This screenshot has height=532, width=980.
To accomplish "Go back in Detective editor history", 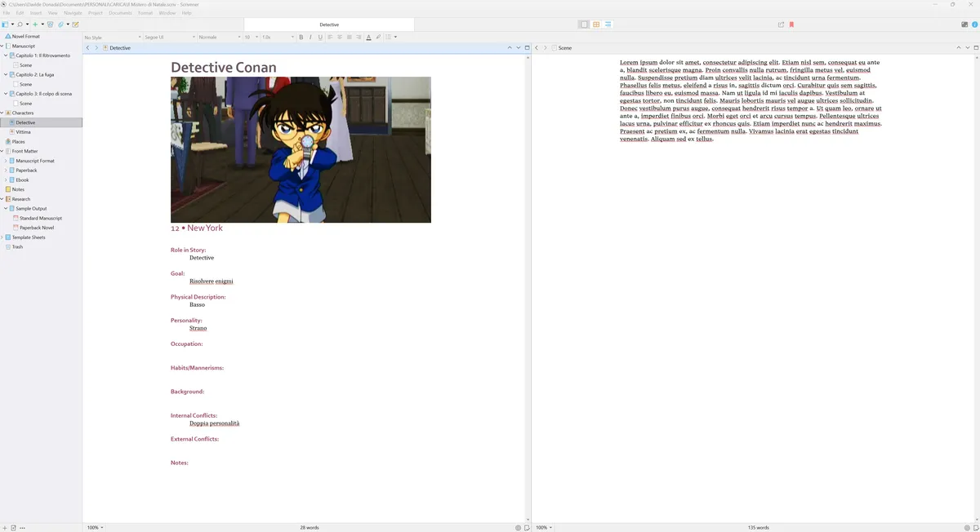I will (x=88, y=48).
